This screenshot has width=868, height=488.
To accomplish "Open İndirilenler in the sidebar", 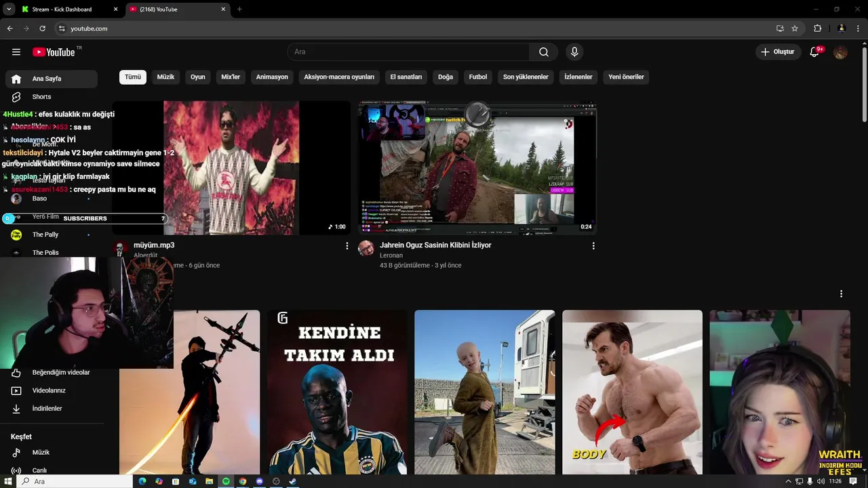I will click(x=52, y=409).
